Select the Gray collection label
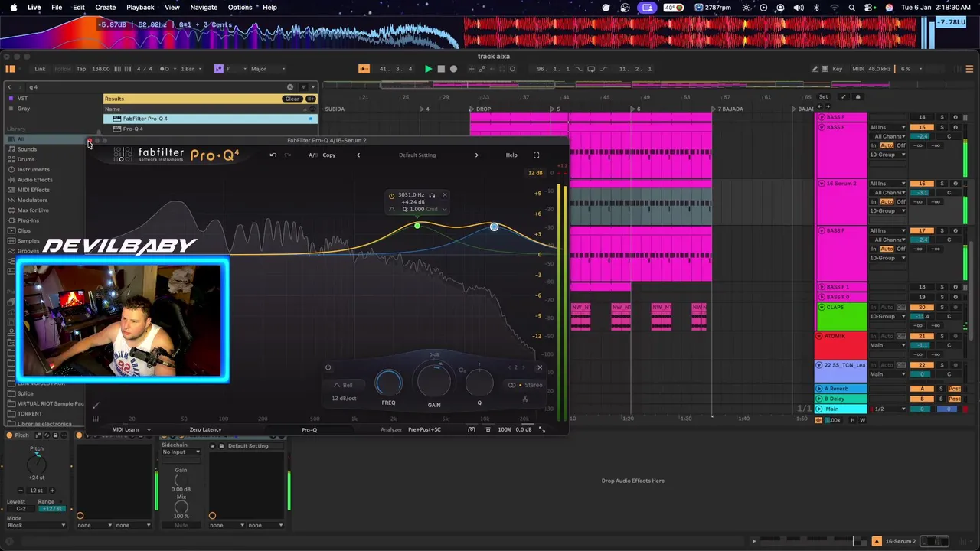 pos(24,109)
